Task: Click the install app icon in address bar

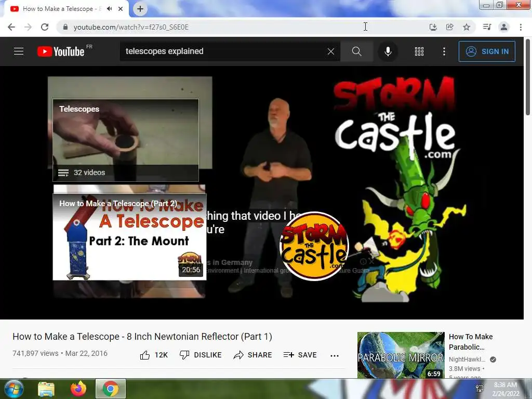Action: [433, 27]
